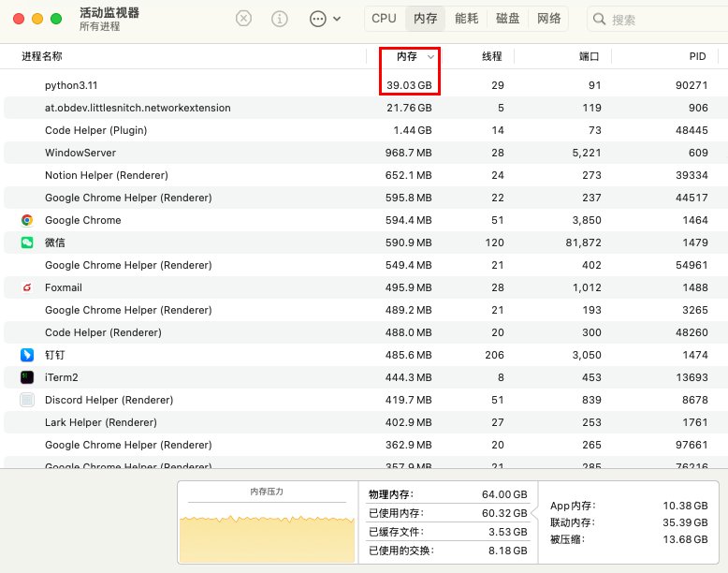Image resolution: width=728 pixels, height=573 pixels.
Task: Switch to the 内存 tab
Action: click(x=425, y=19)
